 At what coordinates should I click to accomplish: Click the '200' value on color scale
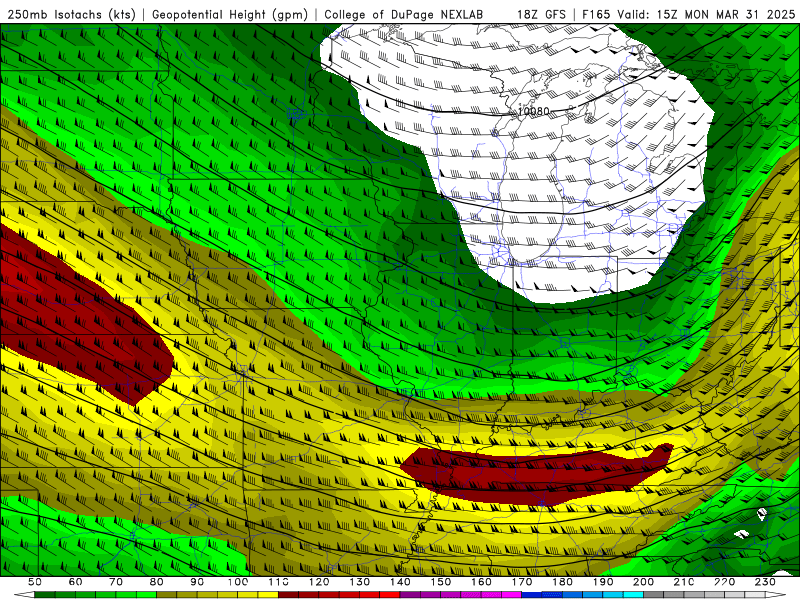point(643,582)
